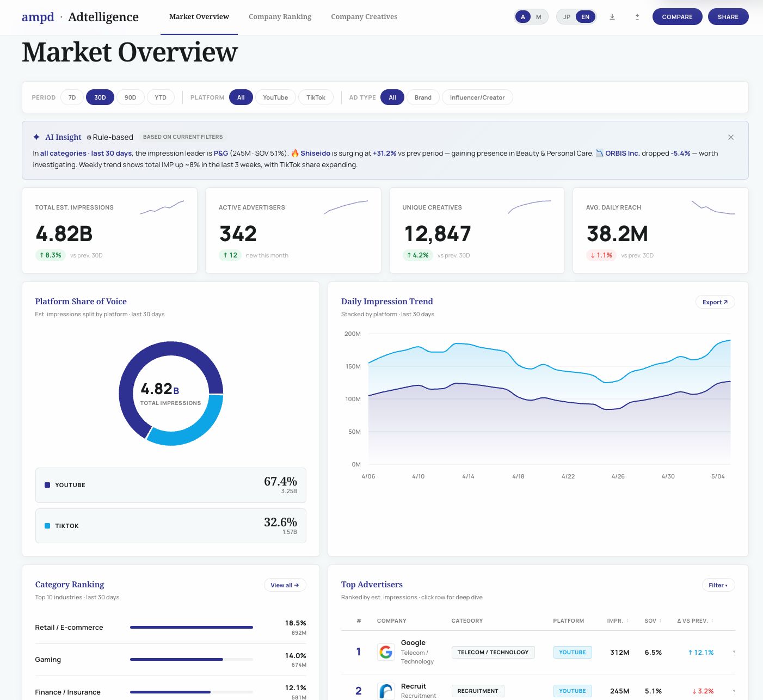
Task: Click the gear icon beside Rule-based
Action: point(89,138)
